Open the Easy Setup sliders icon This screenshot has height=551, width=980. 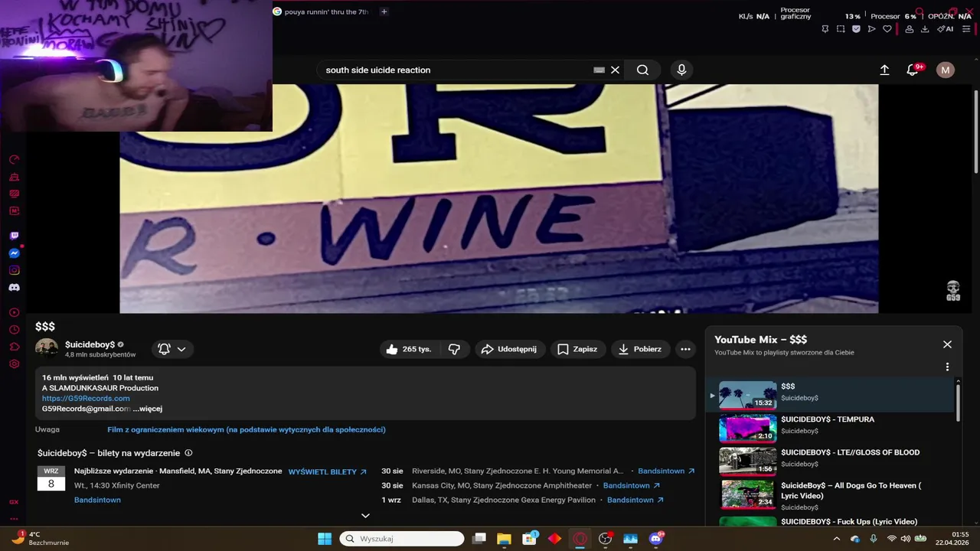(966, 29)
